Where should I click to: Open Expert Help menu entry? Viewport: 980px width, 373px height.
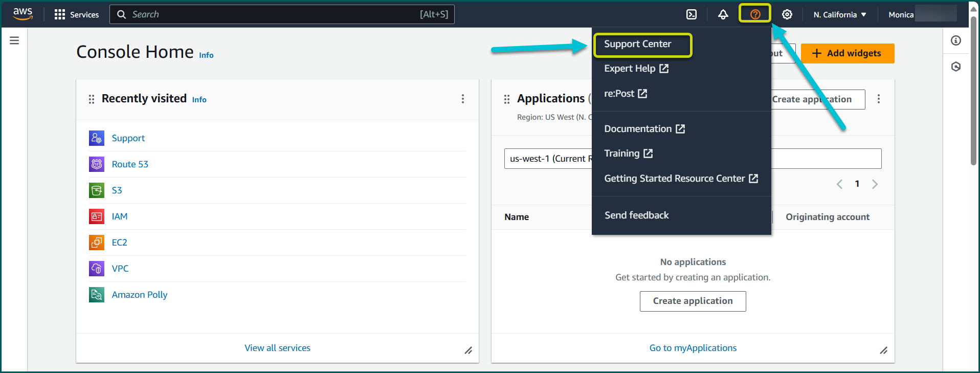(x=636, y=69)
